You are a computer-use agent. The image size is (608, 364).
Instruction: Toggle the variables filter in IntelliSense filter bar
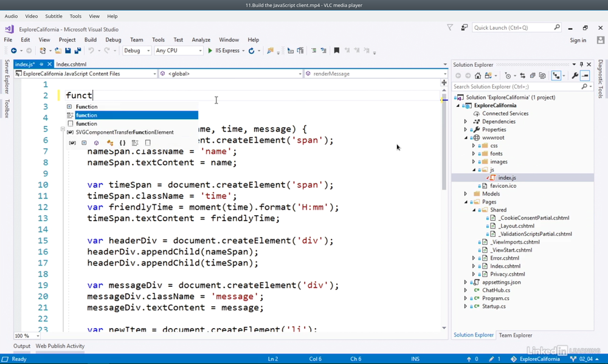pos(72,143)
